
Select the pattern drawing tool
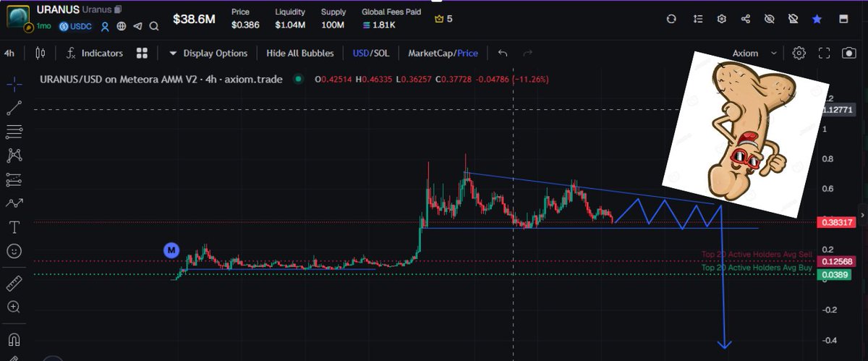point(14,156)
